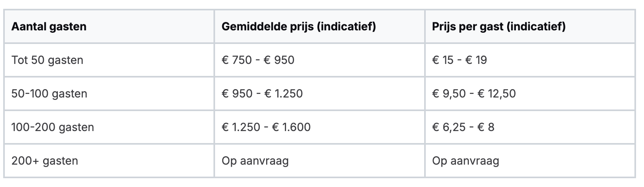Click the '100-200 gasten' row label
This screenshot has height=187, width=644.
[x=53, y=127]
